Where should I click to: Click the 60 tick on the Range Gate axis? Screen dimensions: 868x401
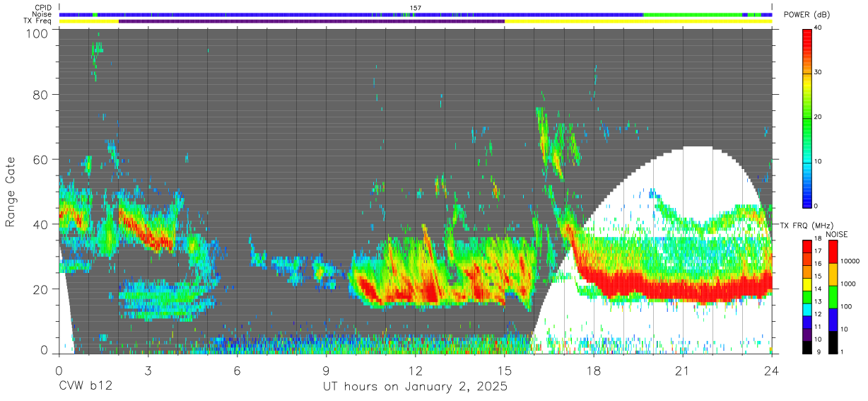[x=41, y=159]
